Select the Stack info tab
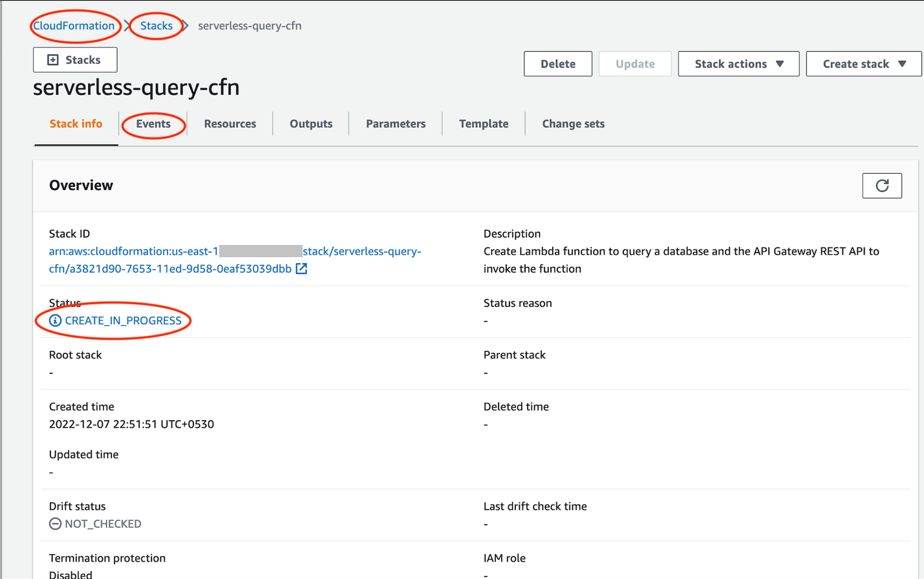The width and height of the screenshot is (924, 579). 76,124
